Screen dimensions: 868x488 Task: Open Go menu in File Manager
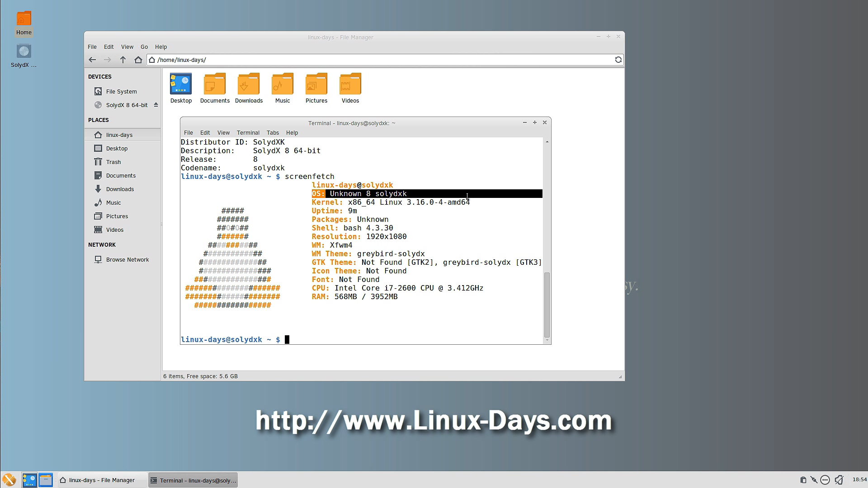click(144, 47)
